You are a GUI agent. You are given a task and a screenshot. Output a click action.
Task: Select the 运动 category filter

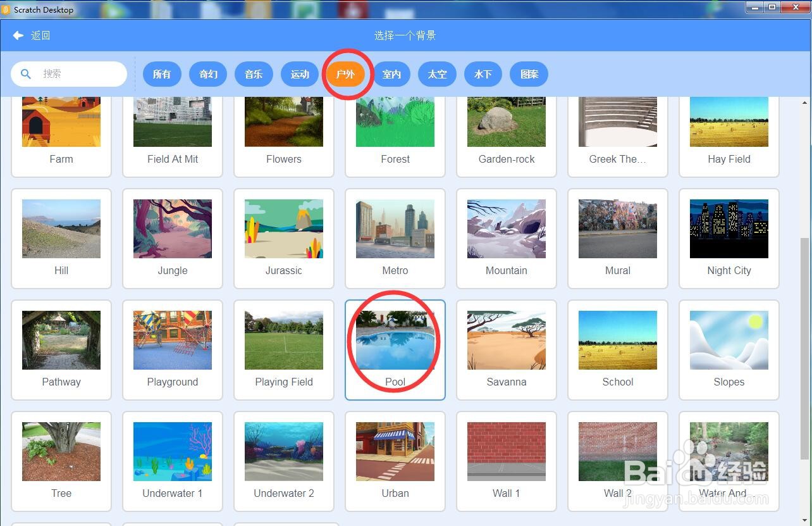(300, 74)
